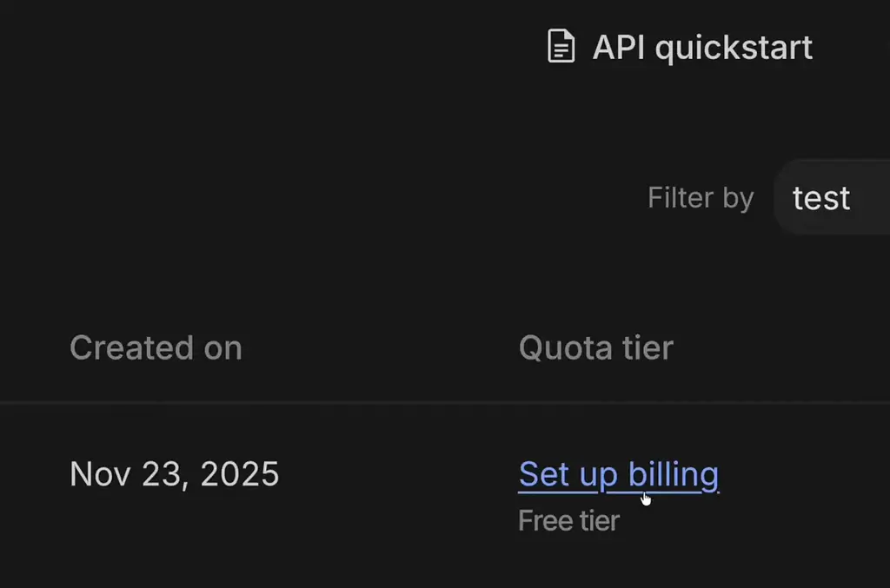Click the row showing Nov 23, 2025

click(x=174, y=474)
